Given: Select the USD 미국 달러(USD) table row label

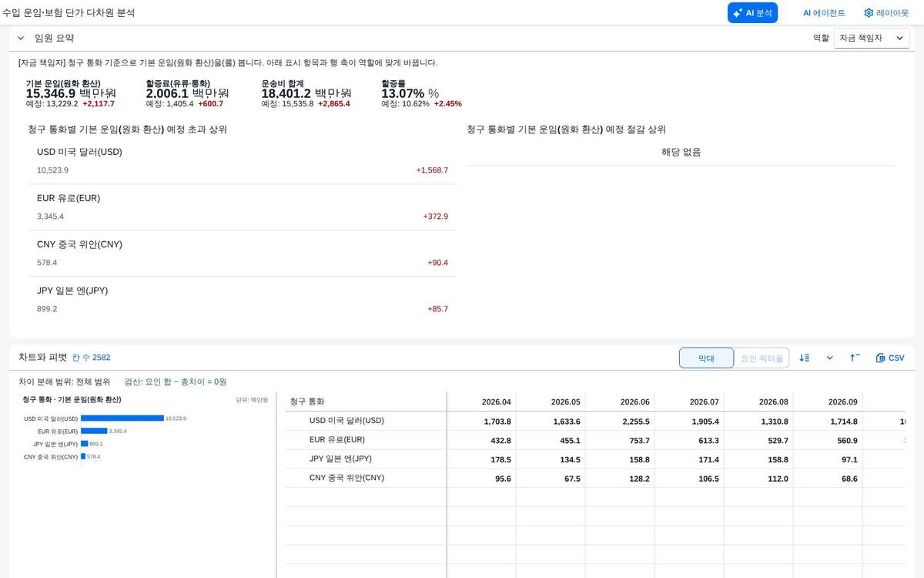Looking at the screenshot, I should (x=346, y=421).
